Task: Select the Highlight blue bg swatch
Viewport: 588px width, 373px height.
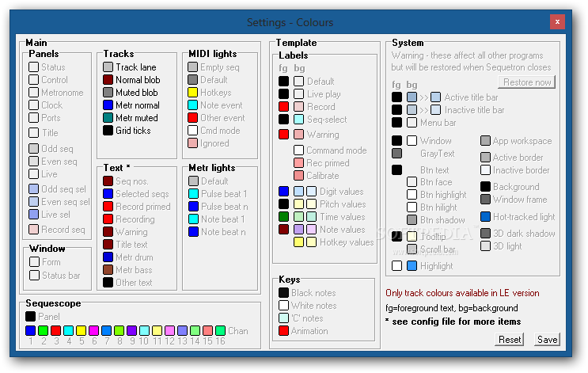Action: [412, 266]
